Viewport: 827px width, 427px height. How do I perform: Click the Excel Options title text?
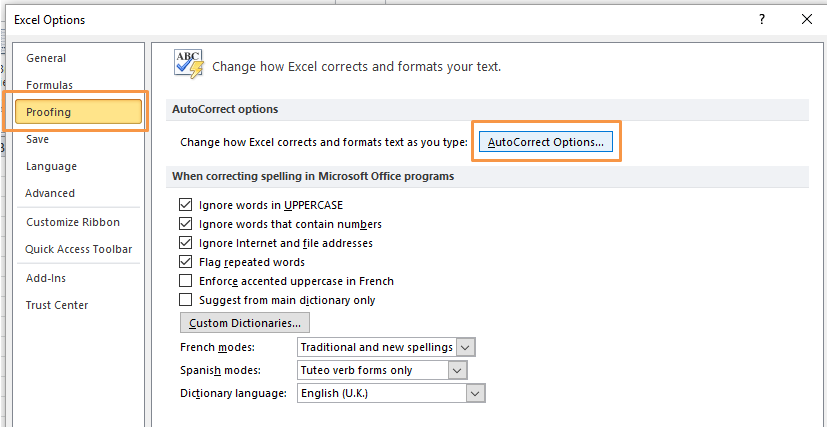(x=50, y=20)
